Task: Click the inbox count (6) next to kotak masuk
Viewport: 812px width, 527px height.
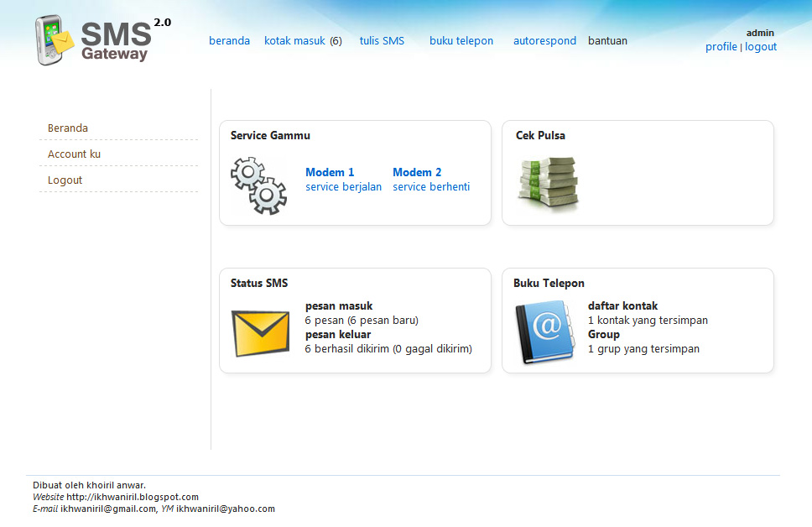Action: tap(336, 41)
